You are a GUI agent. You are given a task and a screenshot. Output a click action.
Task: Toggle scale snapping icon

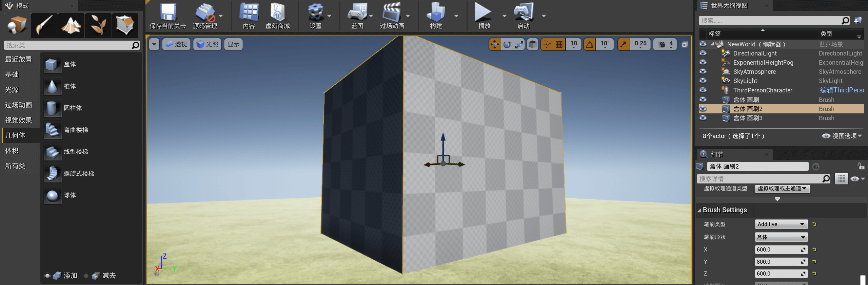tap(624, 44)
